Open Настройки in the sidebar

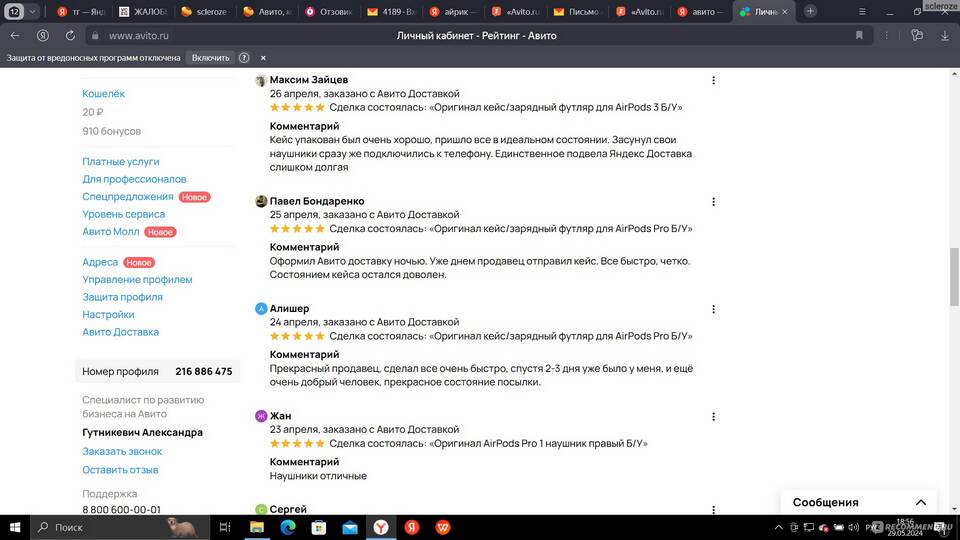[x=108, y=314]
